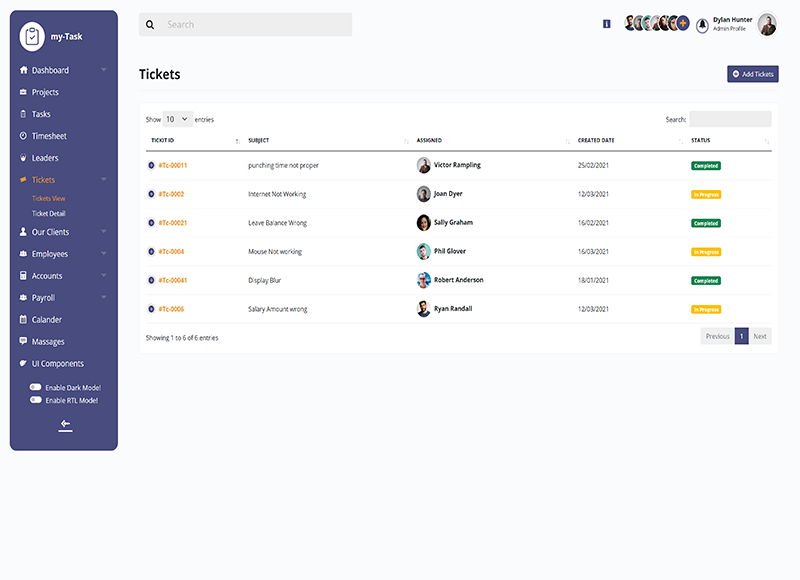This screenshot has width=800, height=580.
Task: Open ticket link #Tc-0004
Action: 171,252
